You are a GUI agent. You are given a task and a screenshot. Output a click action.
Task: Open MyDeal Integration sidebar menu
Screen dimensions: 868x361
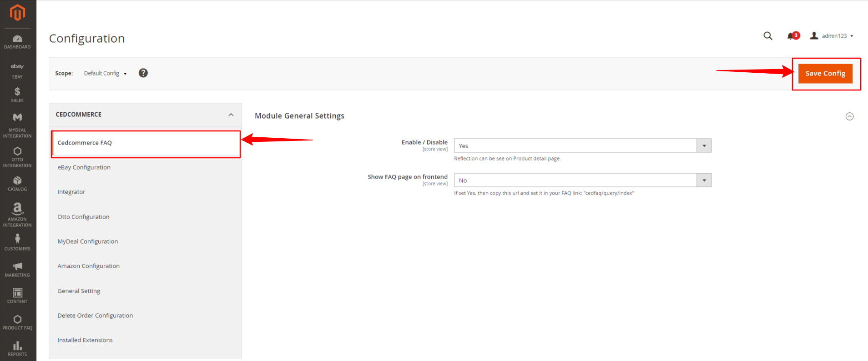[x=17, y=125]
